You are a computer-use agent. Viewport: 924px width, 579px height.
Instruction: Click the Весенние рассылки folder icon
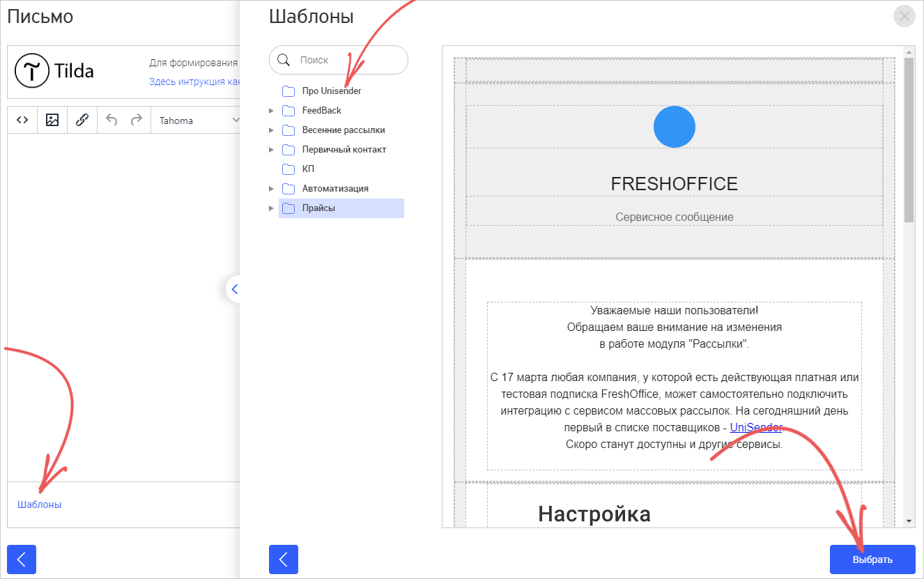[289, 130]
